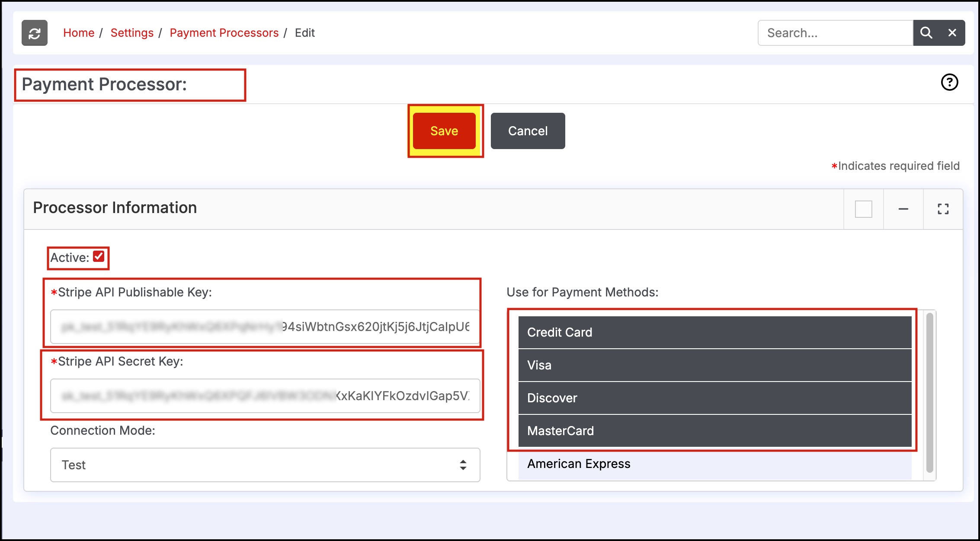Navigate to Payment Processors breadcrumb
Screen dimensions: 980x541
pos(224,33)
